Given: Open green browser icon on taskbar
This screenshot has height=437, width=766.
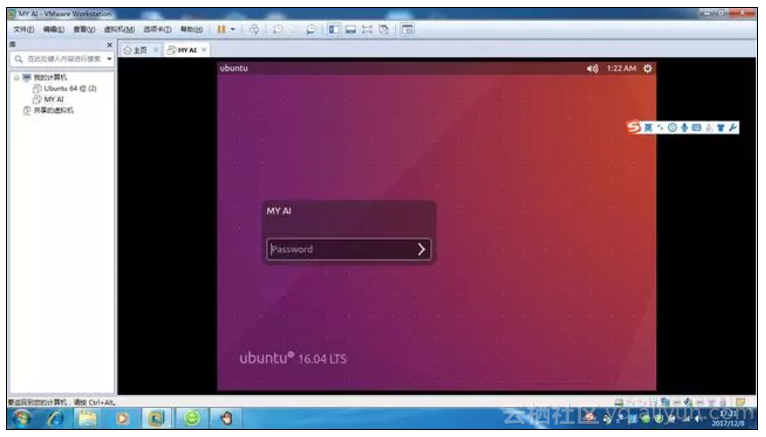Looking at the screenshot, I should point(192,418).
